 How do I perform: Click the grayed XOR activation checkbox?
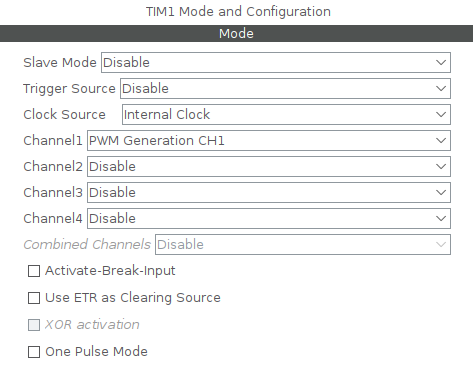(34, 325)
